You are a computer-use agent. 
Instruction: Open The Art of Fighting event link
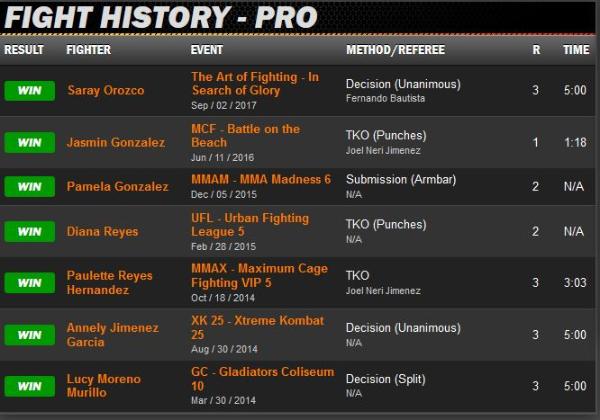click(254, 84)
